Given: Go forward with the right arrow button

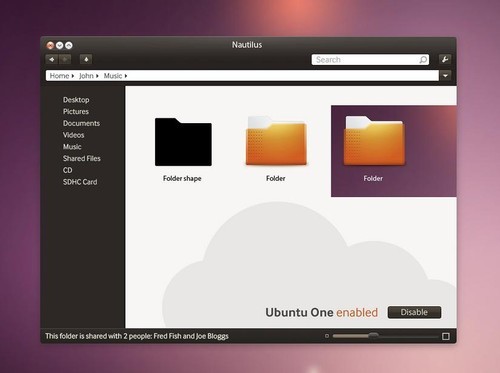Looking at the screenshot, I should pyautogui.click(x=65, y=59).
